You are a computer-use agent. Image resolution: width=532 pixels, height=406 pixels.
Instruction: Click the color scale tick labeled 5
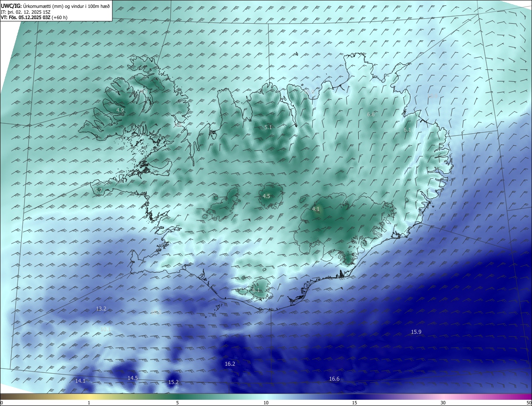[x=177, y=403]
